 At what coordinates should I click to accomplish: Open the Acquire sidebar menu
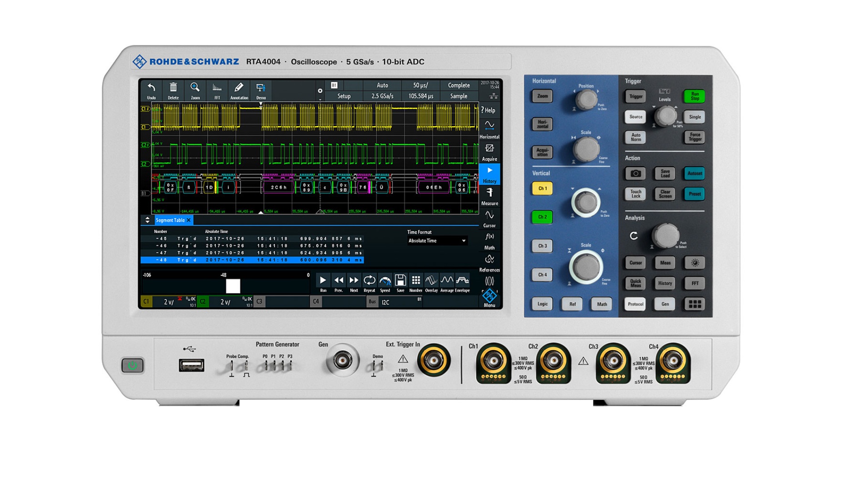point(489,152)
